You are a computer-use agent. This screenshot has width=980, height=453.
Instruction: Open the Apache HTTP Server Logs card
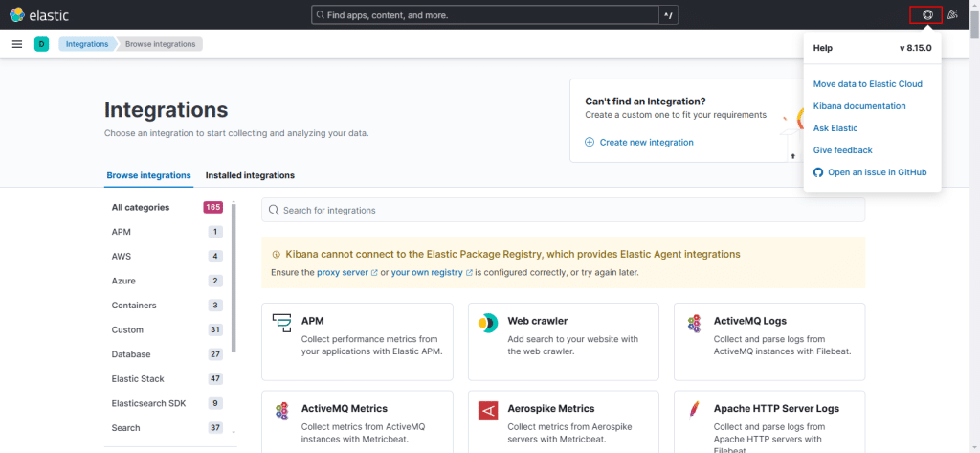(769, 421)
